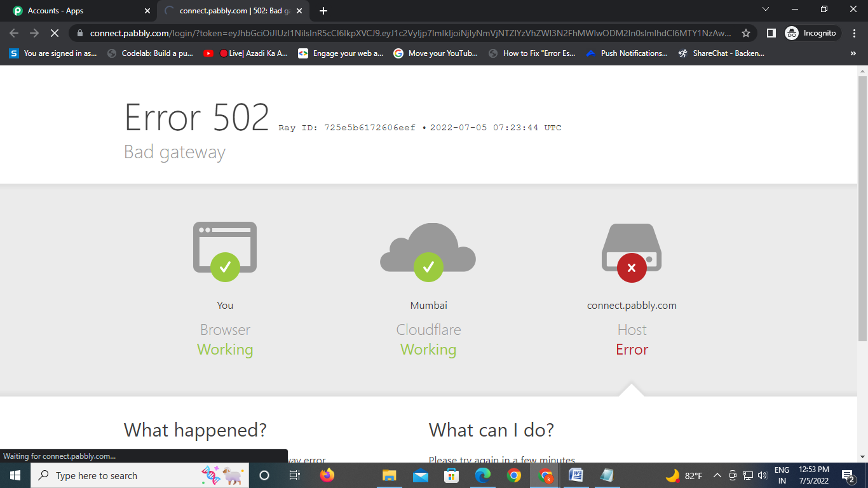Launch Microsoft Edge from taskbar
The height and width of the screenshot is (488, 868).
tap(483, 475)
